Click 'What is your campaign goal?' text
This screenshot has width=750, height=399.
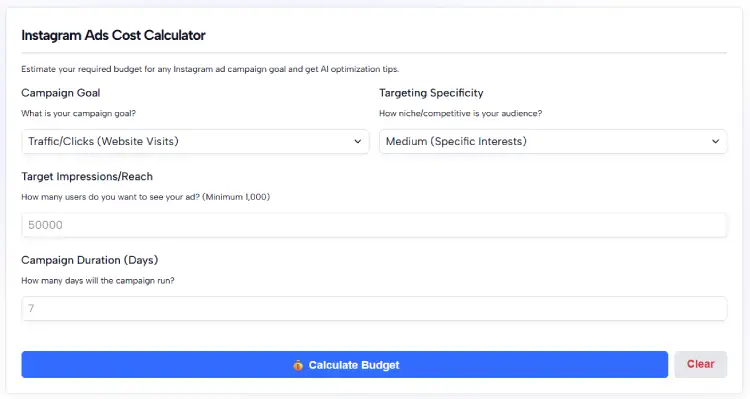(x=78, y=113)
